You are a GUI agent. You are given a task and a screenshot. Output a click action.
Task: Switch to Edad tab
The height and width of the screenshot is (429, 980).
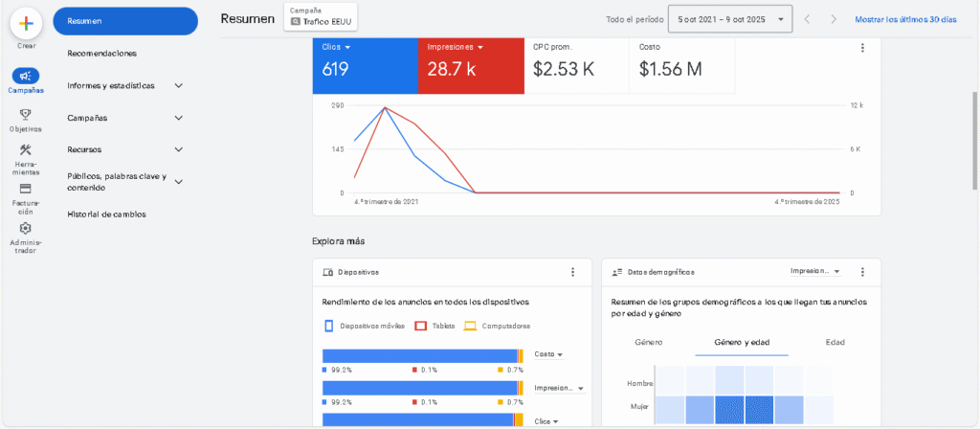(x=835, y=342)
